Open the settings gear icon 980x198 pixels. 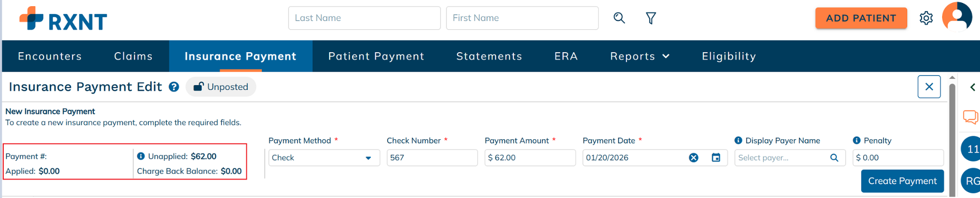[926, 18]
